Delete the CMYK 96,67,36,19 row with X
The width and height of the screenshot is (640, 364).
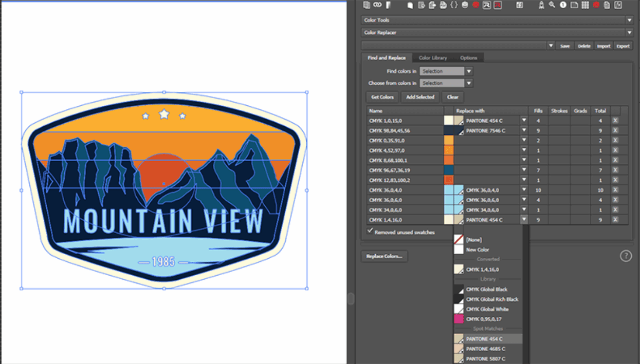[615, 170]
